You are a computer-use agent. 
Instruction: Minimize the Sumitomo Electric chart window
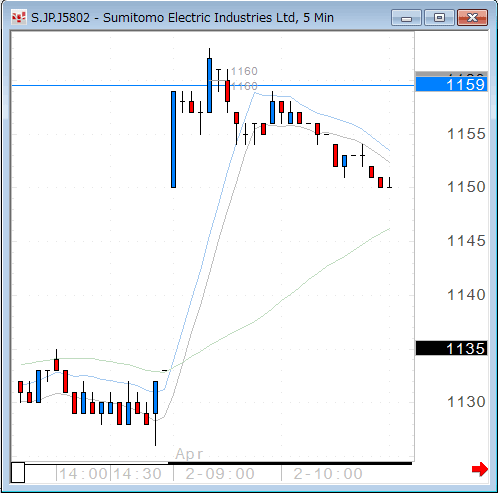[x=406, y=18]
